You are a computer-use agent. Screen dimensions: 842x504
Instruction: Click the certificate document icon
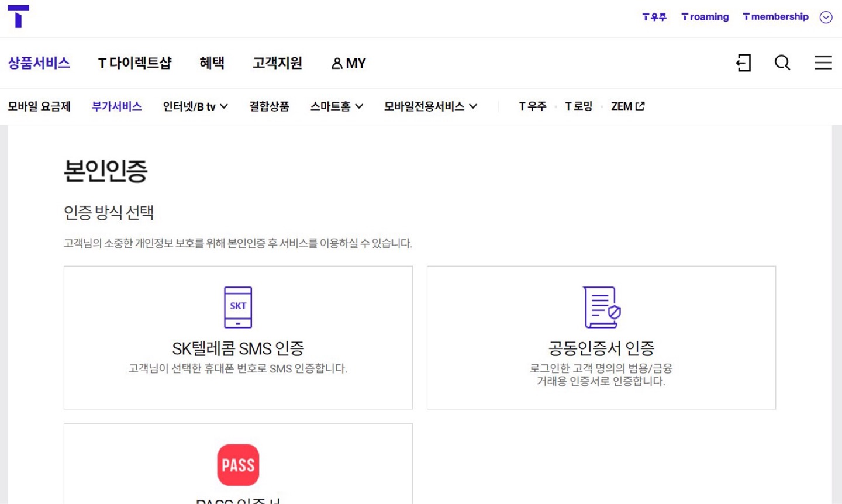coord(600,308)
